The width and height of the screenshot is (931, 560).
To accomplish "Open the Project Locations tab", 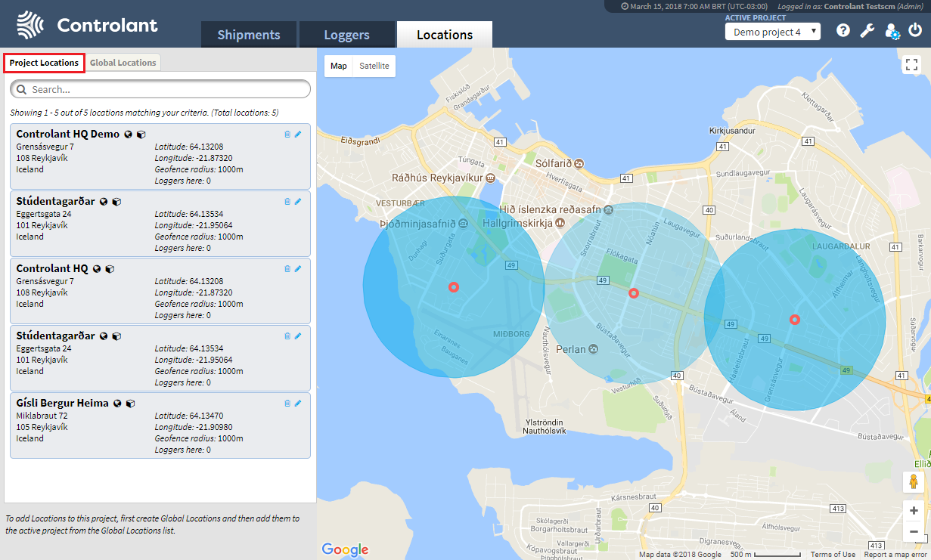I will tap(44, 63).
